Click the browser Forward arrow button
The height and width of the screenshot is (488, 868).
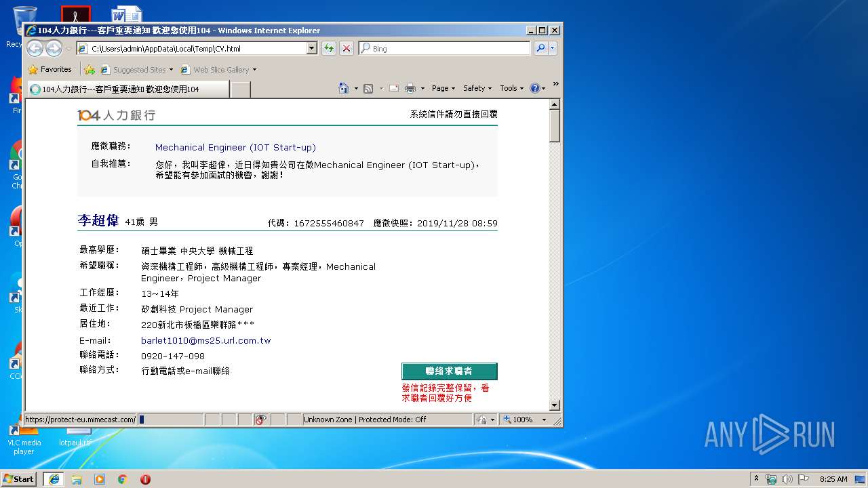[x=54, y=48]
